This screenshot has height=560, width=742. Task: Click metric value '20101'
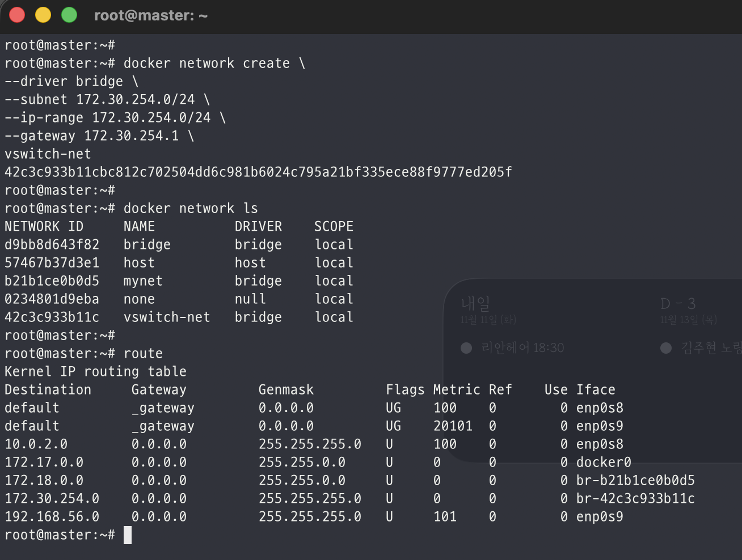(453, 426)
